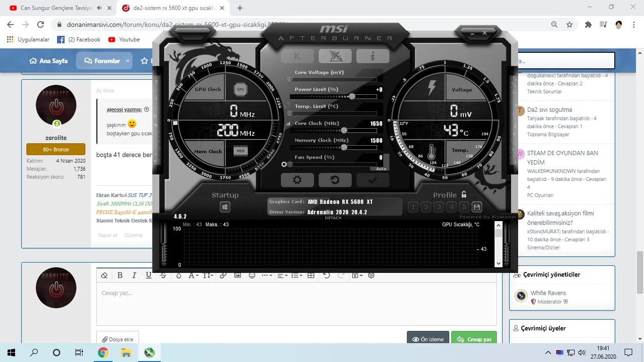Click the Memory Clock slider handle
The image size is (644, 362).
[x=344, y=147]
